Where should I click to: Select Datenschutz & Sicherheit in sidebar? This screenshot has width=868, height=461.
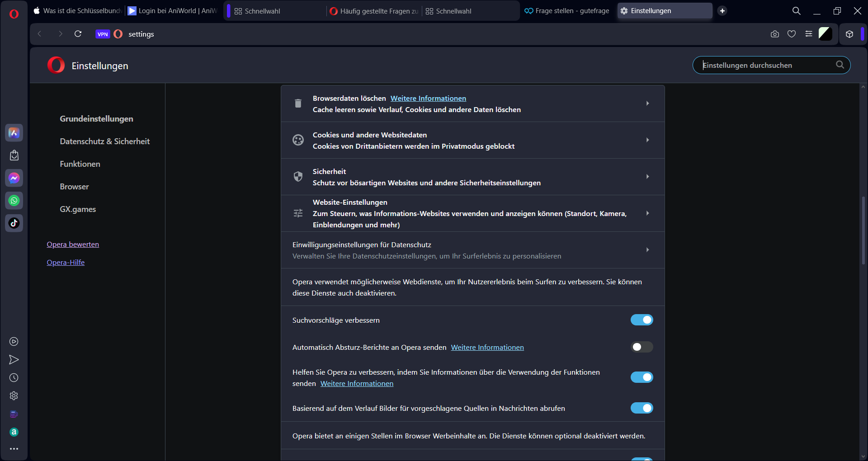pos(104,141)
